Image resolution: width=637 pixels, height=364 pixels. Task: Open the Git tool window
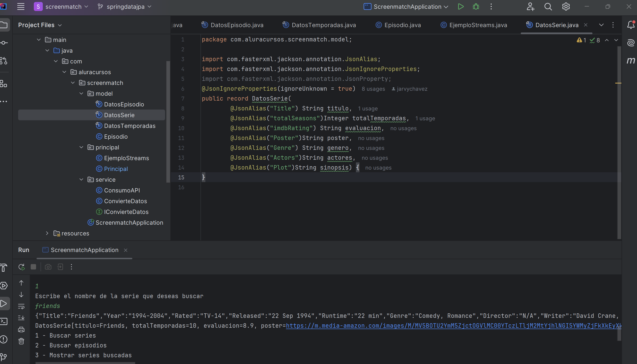click(4, 357)
